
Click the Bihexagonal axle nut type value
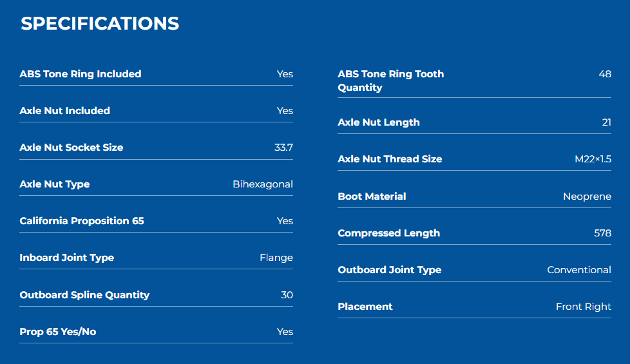click(263, 184)
